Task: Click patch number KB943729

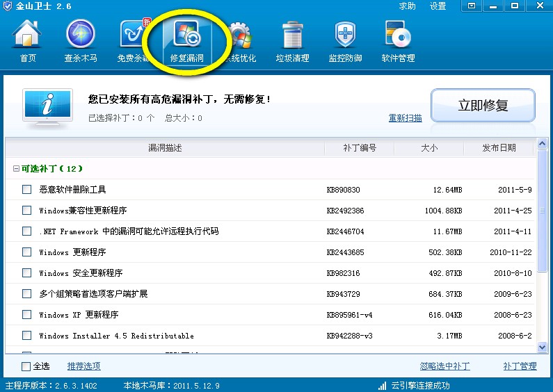Action: [343, 294]
